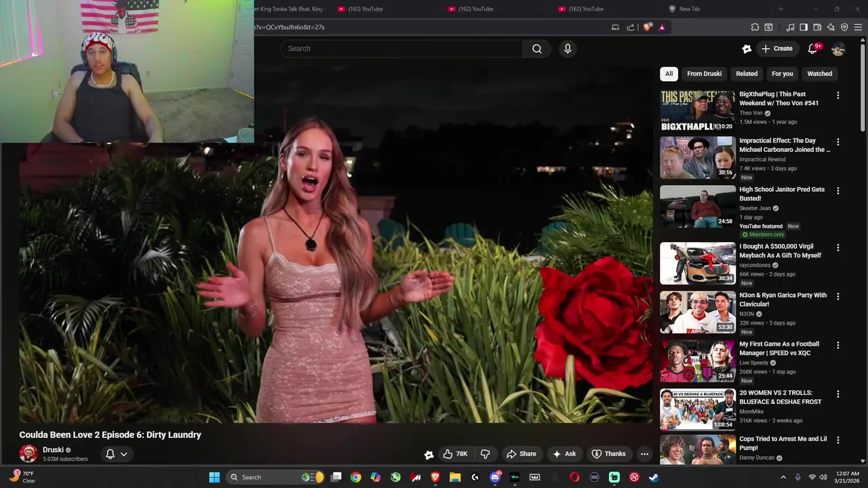Open options for My First Game video

(x=838, y=346)
